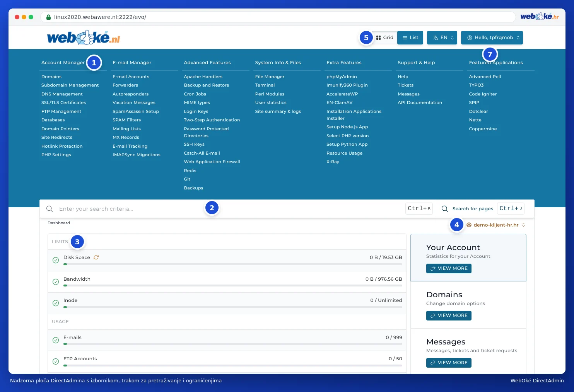Click the WebOké.nl logo in header
Viewport: 574px width, 392px height.
84,37
